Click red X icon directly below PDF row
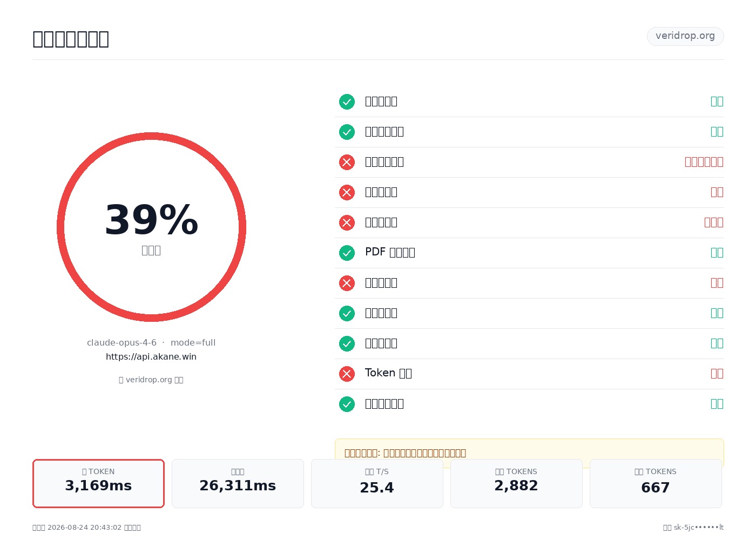Screen dimensions: 756x540 [x=347, y=283]
